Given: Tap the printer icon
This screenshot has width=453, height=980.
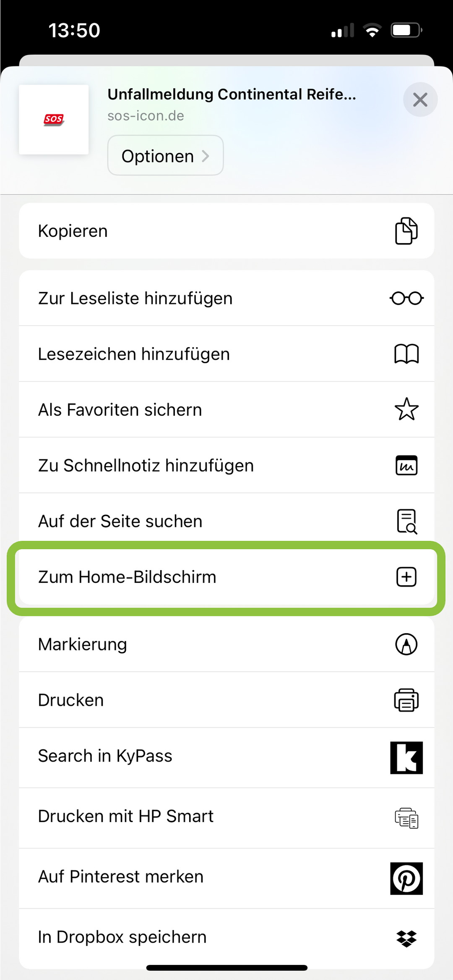Looking at the screenshot, I should point(406,700).
